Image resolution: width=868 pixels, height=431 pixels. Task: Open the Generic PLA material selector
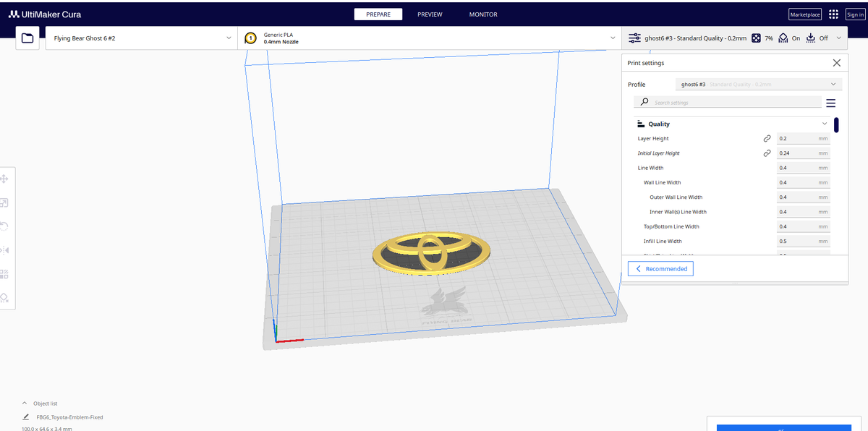click(429, 38)
